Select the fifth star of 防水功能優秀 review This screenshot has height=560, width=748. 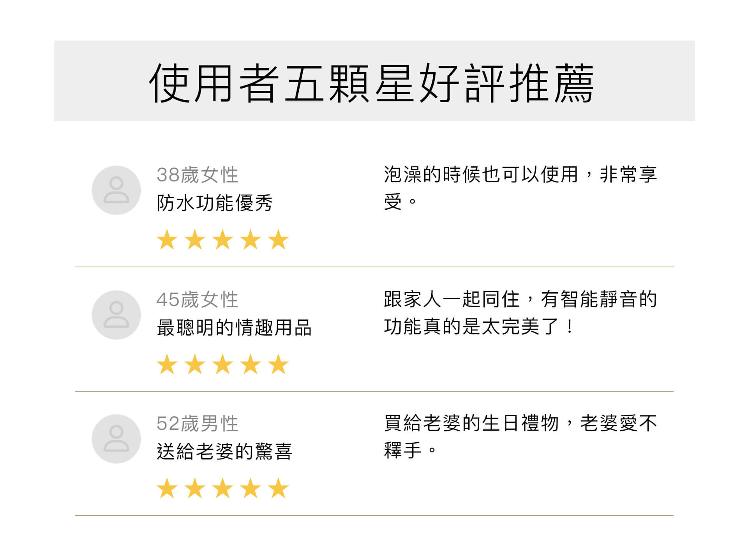pos(279,239)
